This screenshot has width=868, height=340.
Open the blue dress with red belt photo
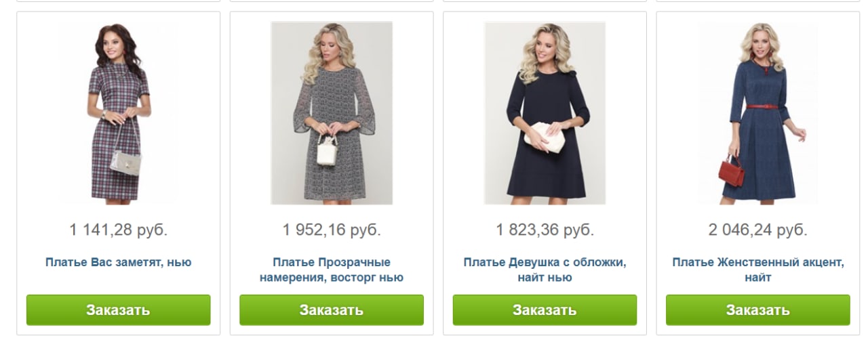[x=758, y=113]
